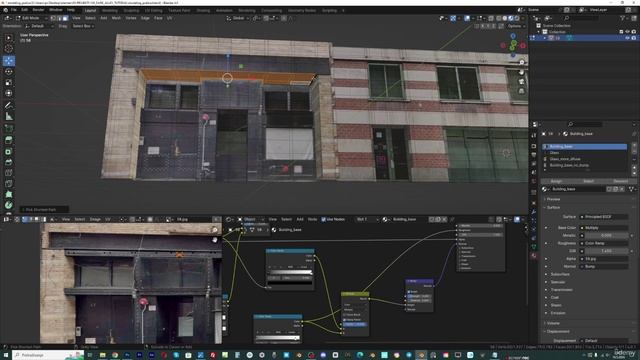640x360 pixels.
Task: Click the outliner filter funnel icon
Action: pos(622,18)
